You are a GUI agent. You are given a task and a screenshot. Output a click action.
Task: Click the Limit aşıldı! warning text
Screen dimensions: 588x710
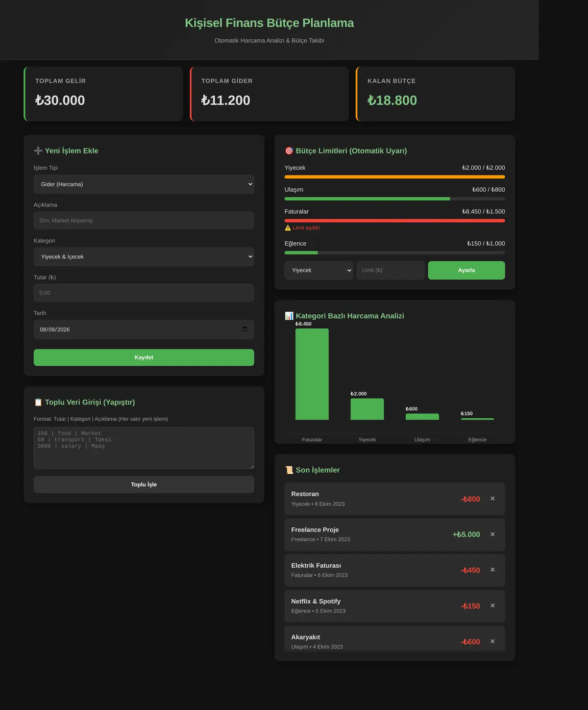coord(306,228)
